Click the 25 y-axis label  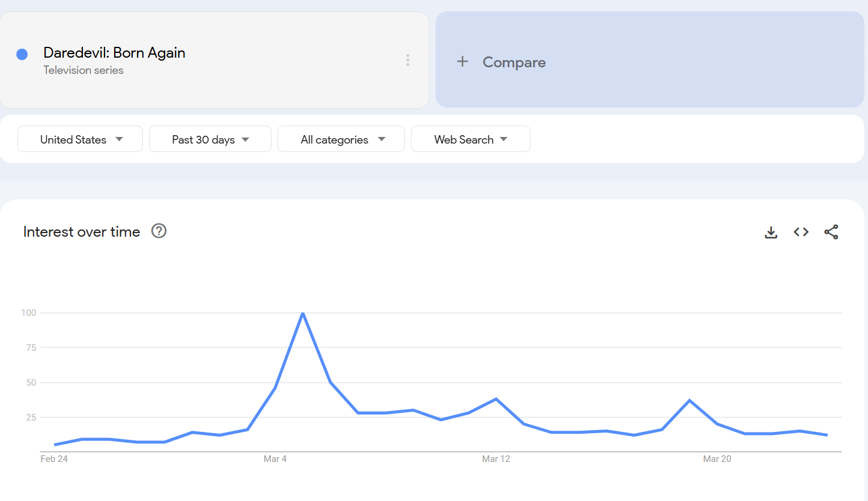pyautogui.click(x=31, y=417)
